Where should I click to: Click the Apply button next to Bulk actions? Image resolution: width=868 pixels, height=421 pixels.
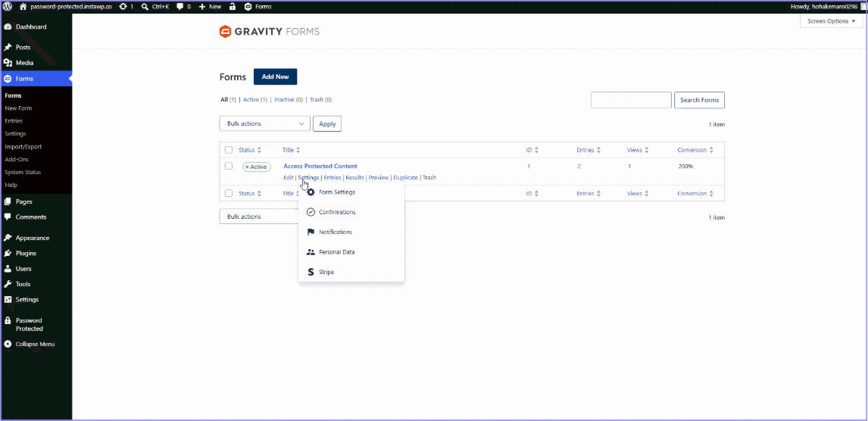tap(327, 124)
